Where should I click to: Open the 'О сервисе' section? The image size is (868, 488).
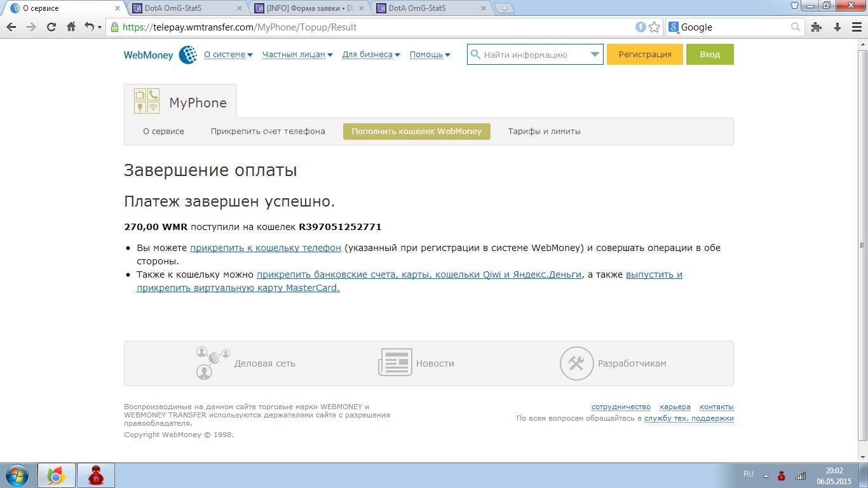coord(163,132)
